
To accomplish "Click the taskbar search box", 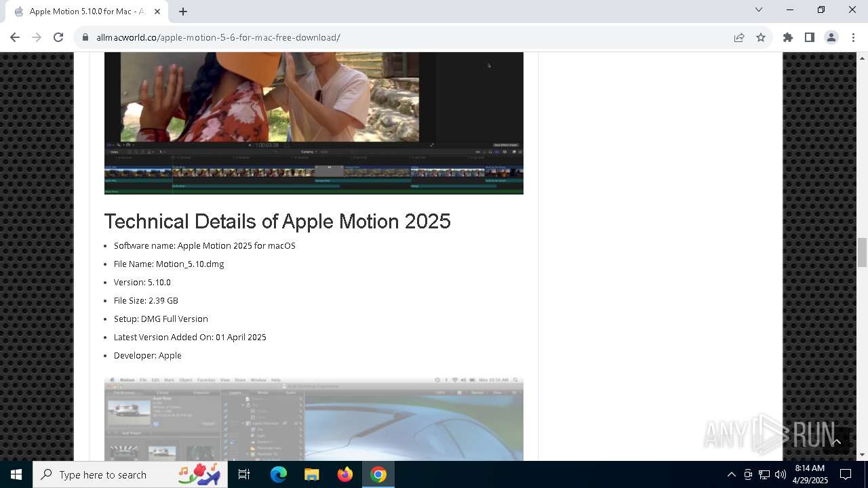I will 130,474.
